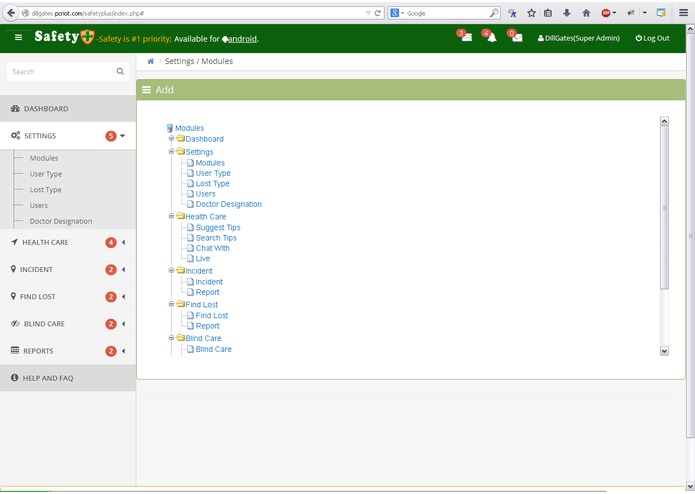The image size is (695, 494).
Task: Collapse the Blind Care tree node toggle
Action: [x=171, y=337]
